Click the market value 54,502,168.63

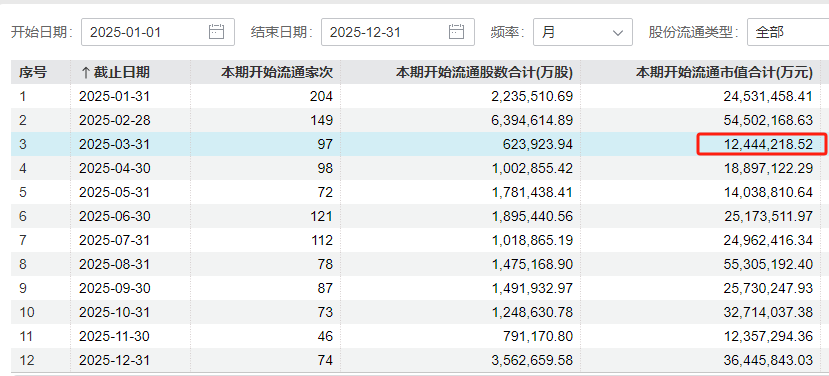pos(768,120)
